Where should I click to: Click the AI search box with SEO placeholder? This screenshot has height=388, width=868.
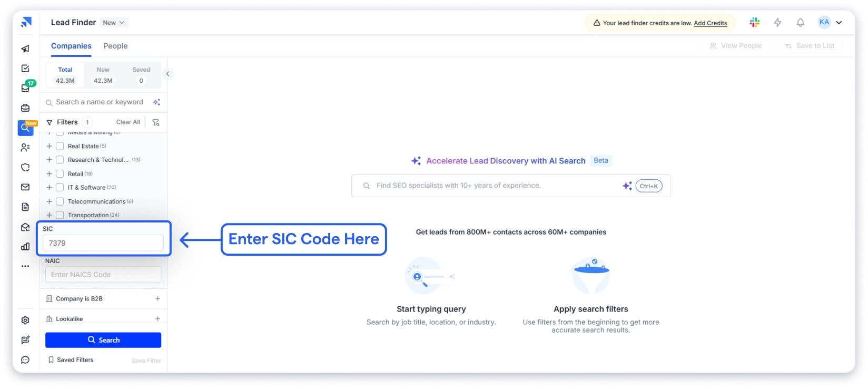tap(511, 186)
